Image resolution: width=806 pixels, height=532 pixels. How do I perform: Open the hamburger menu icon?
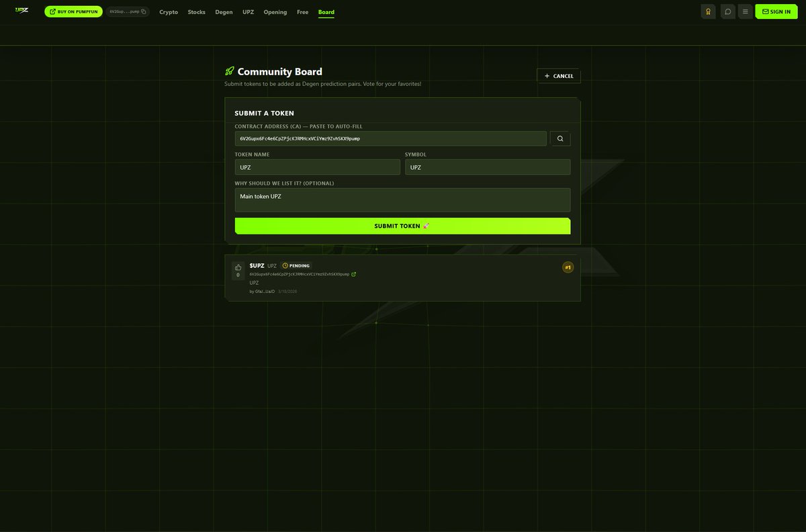pos(745,11)
